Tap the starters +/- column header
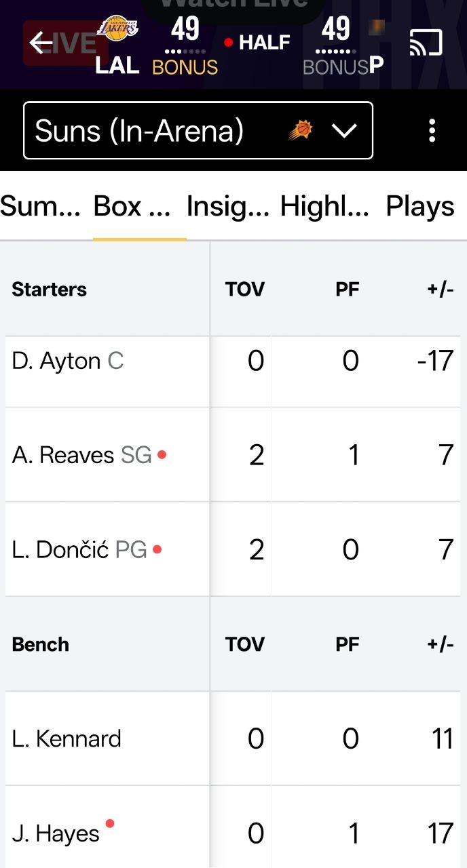The image size is (467, 868). [440, 290]
